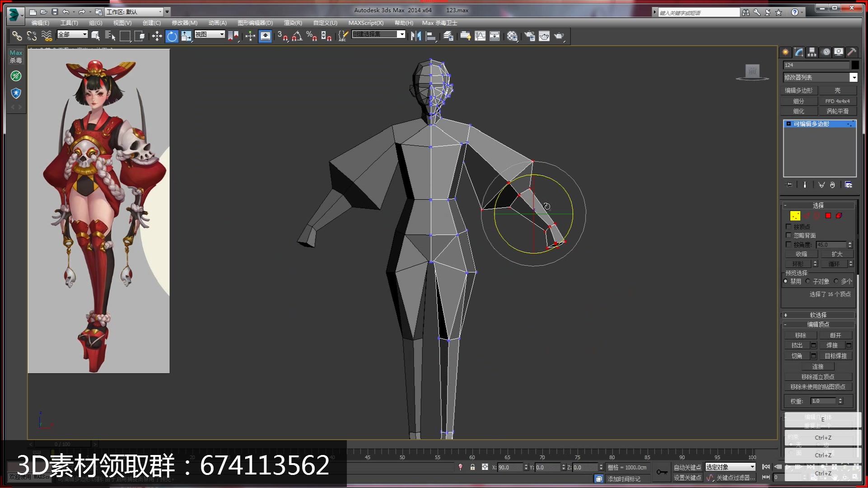Screen dimensions: 868x488
Task: Click the 权重 value field
Action: 823,401
